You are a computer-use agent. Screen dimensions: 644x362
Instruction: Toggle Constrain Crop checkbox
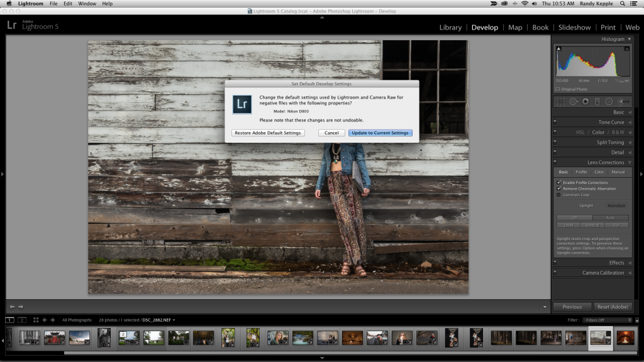[558, 195]
